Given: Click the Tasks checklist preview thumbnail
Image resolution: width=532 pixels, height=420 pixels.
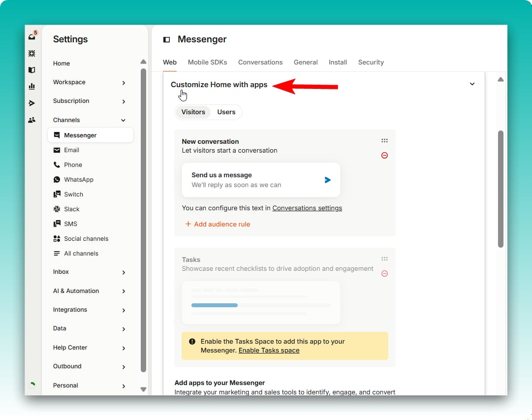Looking at the screenshot, I should 261,302.
